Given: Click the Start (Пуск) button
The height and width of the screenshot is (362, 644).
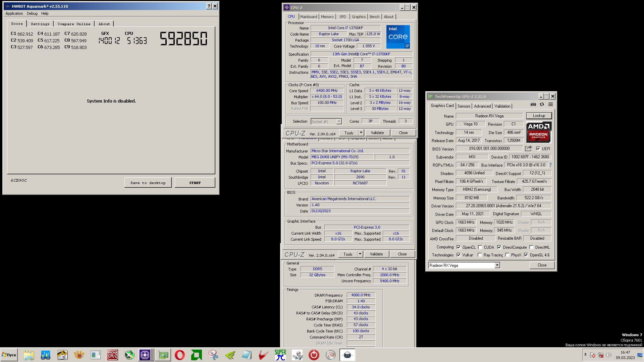Looking at the screenshot, I should pyautogui.click(x=9, y=355).
